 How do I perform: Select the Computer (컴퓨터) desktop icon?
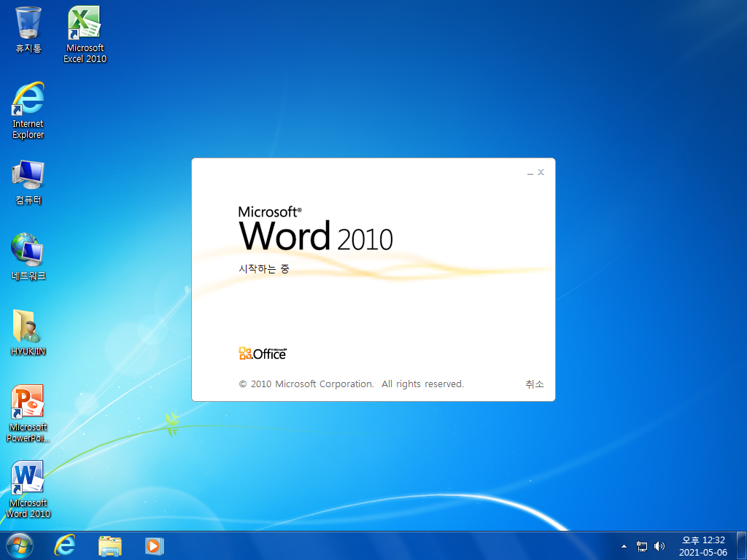28,183
